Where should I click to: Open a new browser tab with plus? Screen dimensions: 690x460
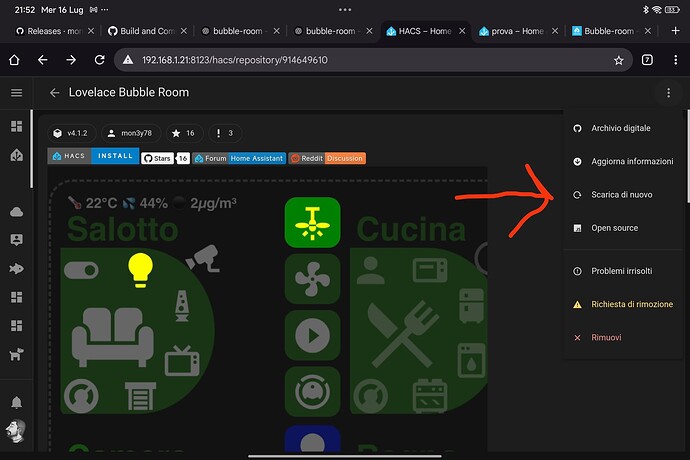click(x=675, y=31)
